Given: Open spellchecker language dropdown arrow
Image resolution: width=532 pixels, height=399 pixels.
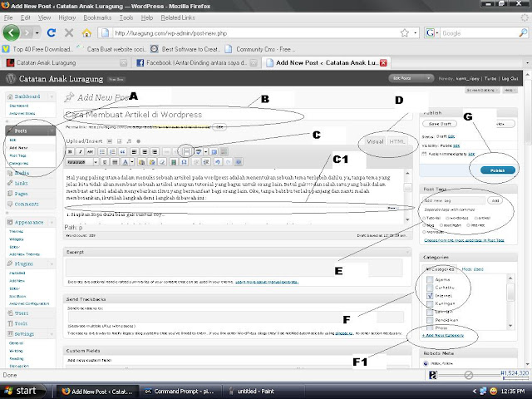Looking at the screenshot, I should pyautogui.click(x=205, y=151).
